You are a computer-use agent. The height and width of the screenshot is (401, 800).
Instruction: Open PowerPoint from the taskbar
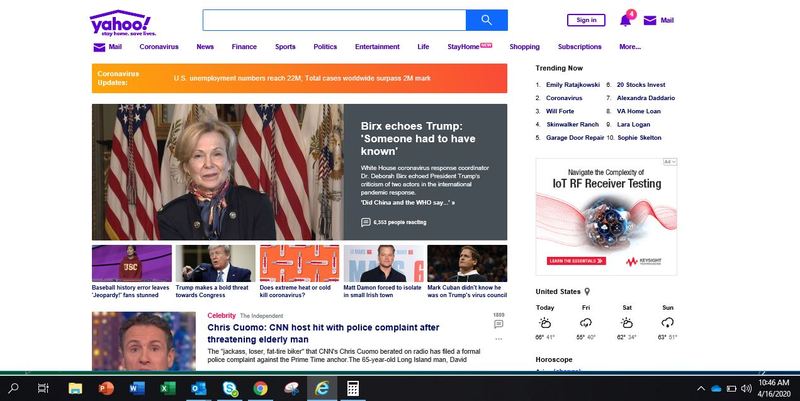tap(107, 387)
